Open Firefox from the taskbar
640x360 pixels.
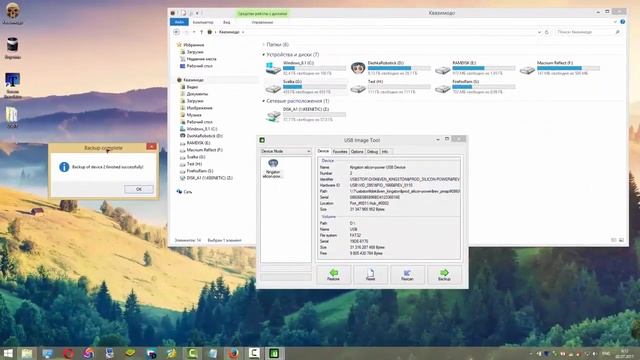click(233, 353)
